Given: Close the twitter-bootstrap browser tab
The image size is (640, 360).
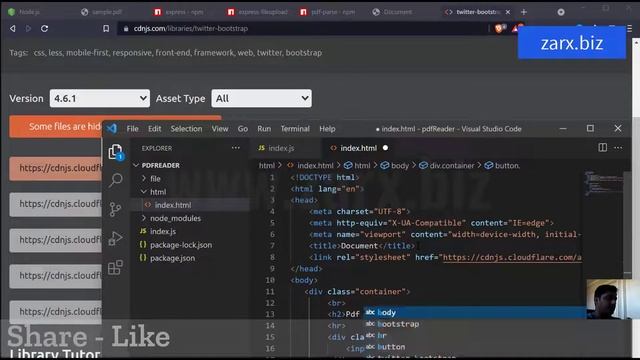Looking at the screenshot, I should pyautogui.click(x=508, y=12).
